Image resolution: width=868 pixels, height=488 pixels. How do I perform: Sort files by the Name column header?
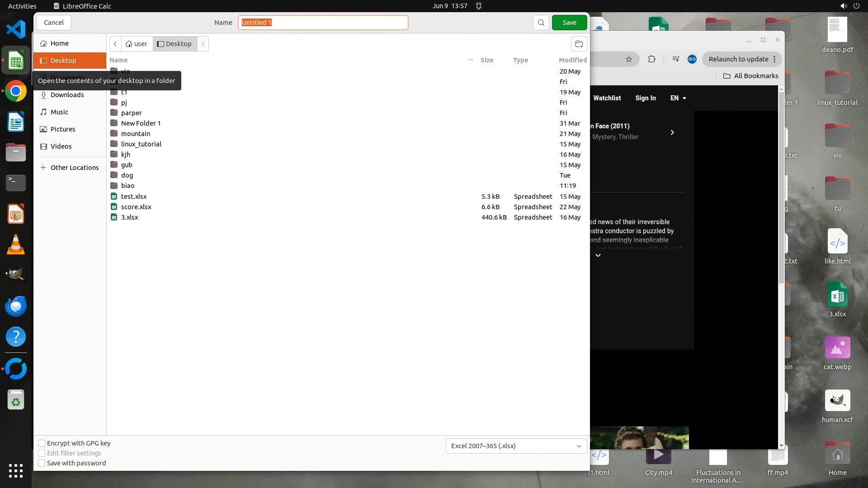pyautogui.click(x=118, y=60)
